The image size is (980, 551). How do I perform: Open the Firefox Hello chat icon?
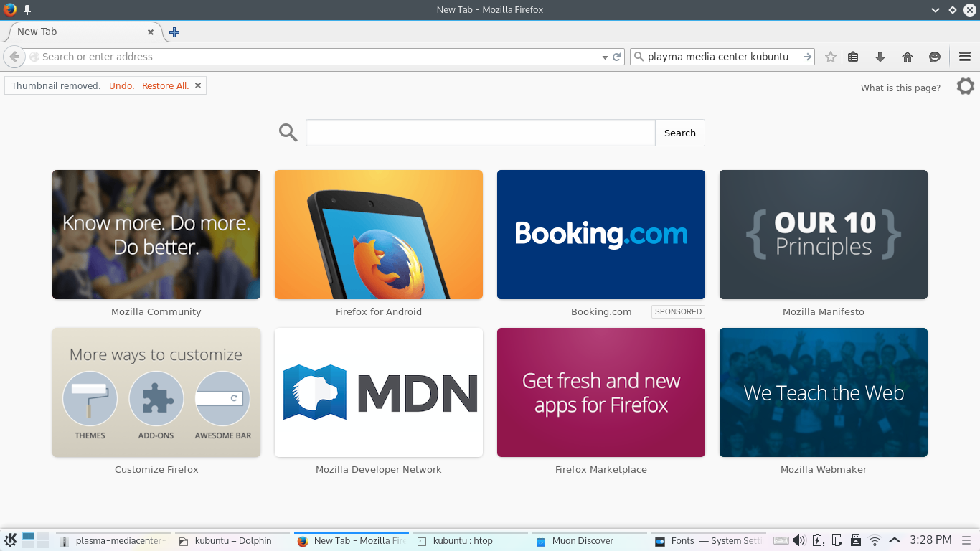tap(935, 57)
